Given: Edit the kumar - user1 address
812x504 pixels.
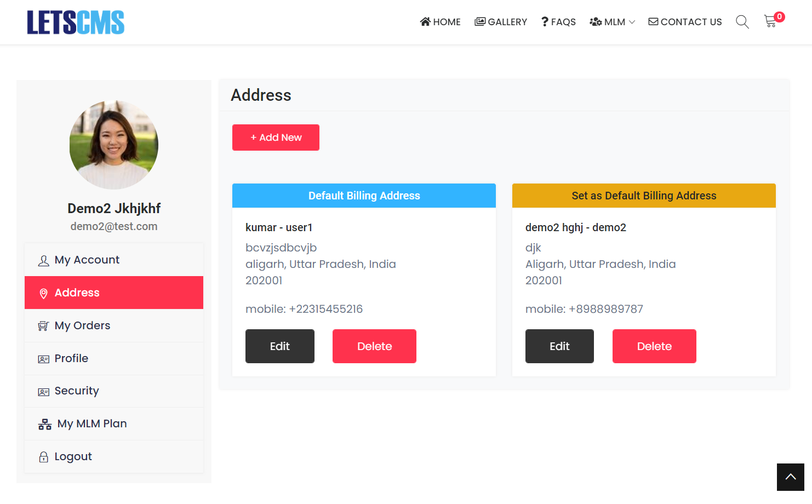Looking at the screenshot, I should [279, 346].
